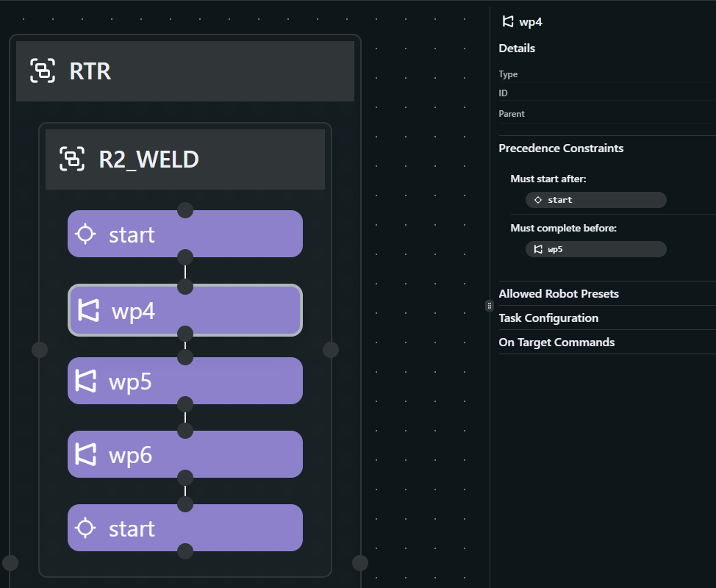
Task: Select the bottom start node
Action: click(185, 528)
